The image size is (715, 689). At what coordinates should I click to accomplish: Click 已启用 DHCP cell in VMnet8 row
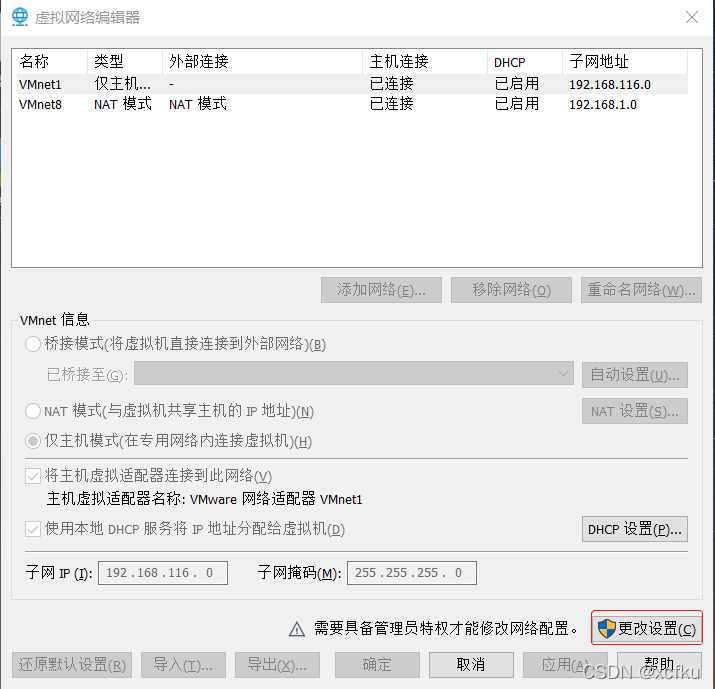point(517,104)
